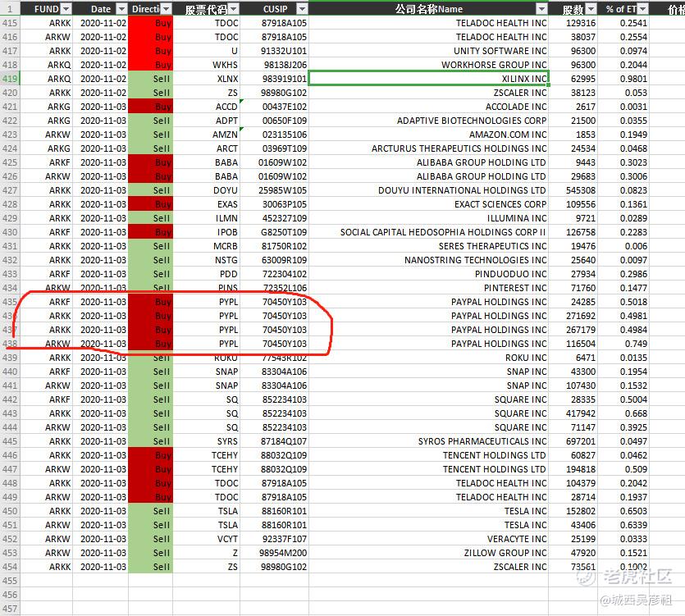The image size is (685, 616).
Task: Open the % of ETF filter dropdown
Action: (x=642, y=9)
